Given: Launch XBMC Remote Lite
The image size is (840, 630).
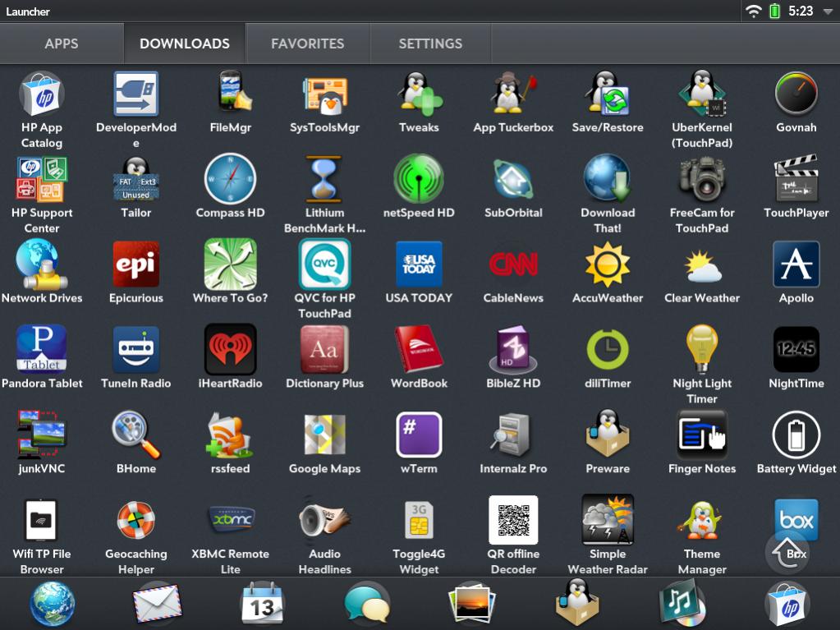Looking at the screenshot, I should [230, 521].
